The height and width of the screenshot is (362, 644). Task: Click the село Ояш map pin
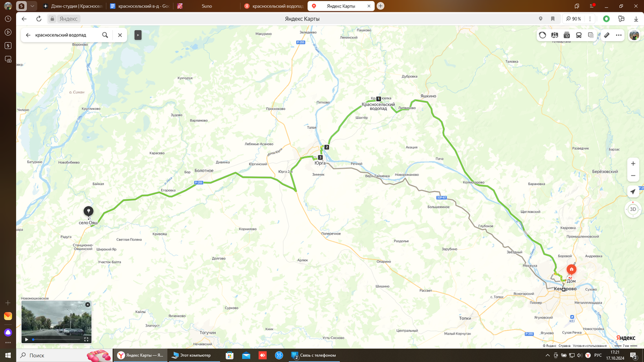(x=89, y=212)
